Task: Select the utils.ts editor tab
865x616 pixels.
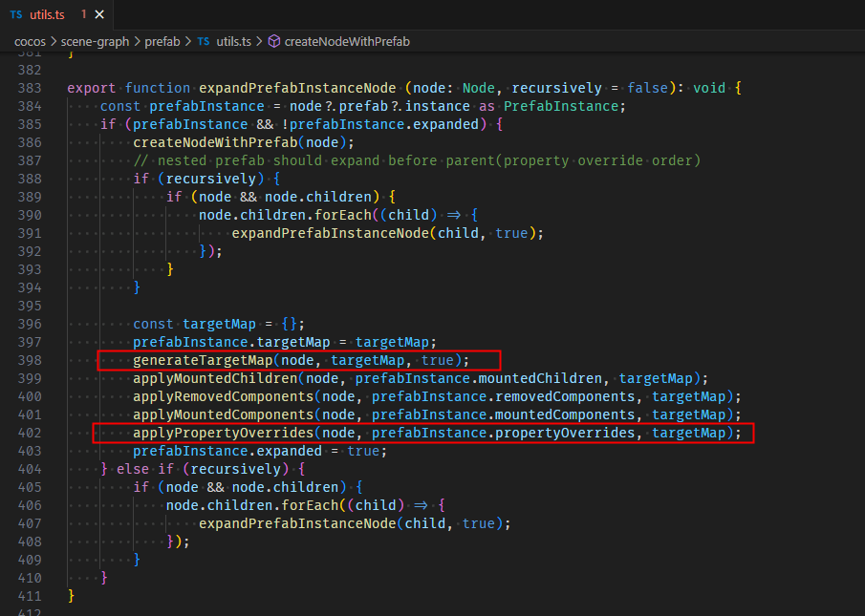Action: pyautogui.click(x=56, y=15)
